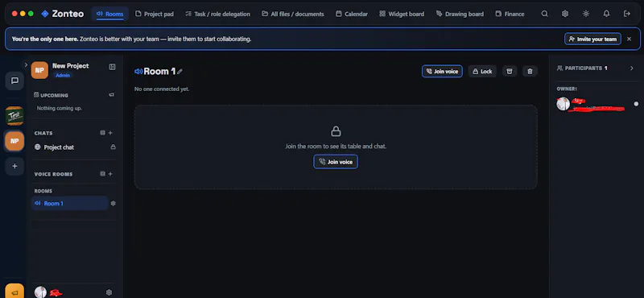
Task: Click the Room 1 title heading
Action: pos(159,72)
